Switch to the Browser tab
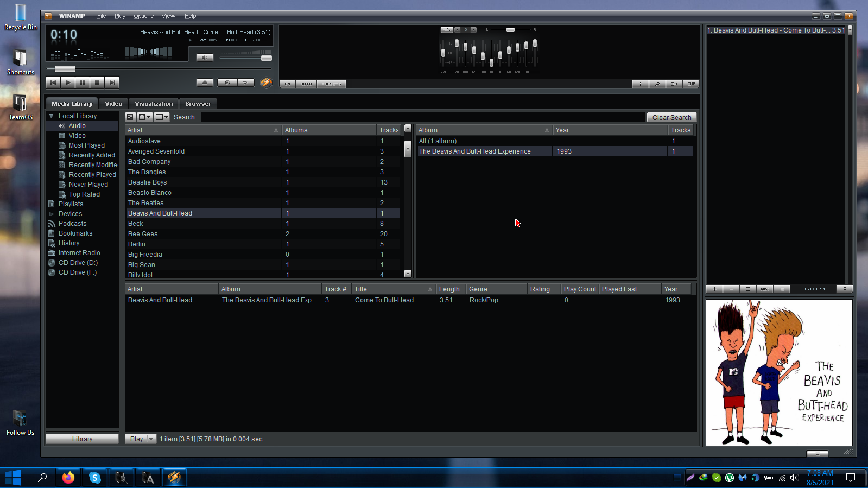The height and width of the screenshot is (488, 868). [198, 104]
